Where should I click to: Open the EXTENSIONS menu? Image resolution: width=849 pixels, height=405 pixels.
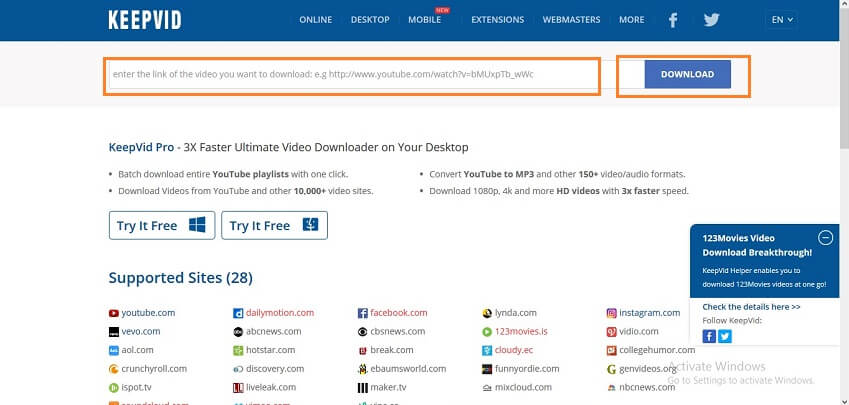coord(498,19)
